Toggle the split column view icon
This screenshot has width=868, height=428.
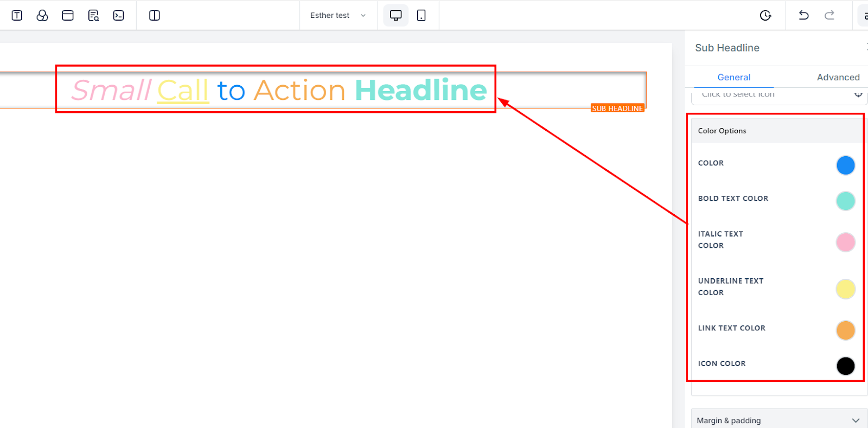[155, 15]
